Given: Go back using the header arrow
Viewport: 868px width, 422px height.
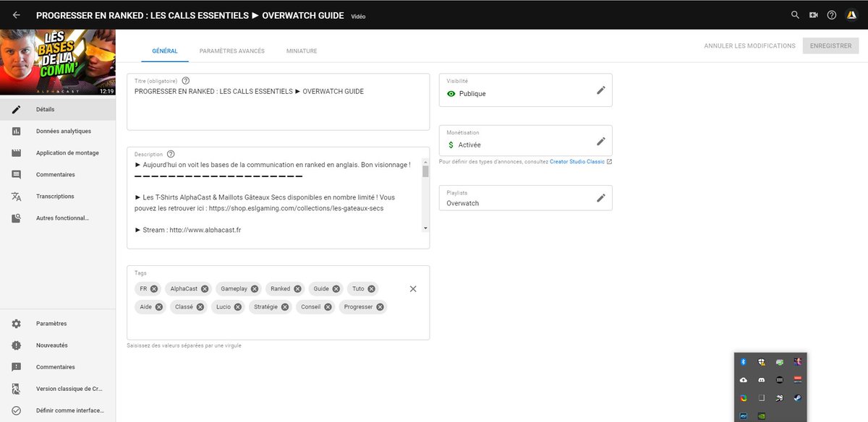Looking at the screenshot, I should [17, 14].
